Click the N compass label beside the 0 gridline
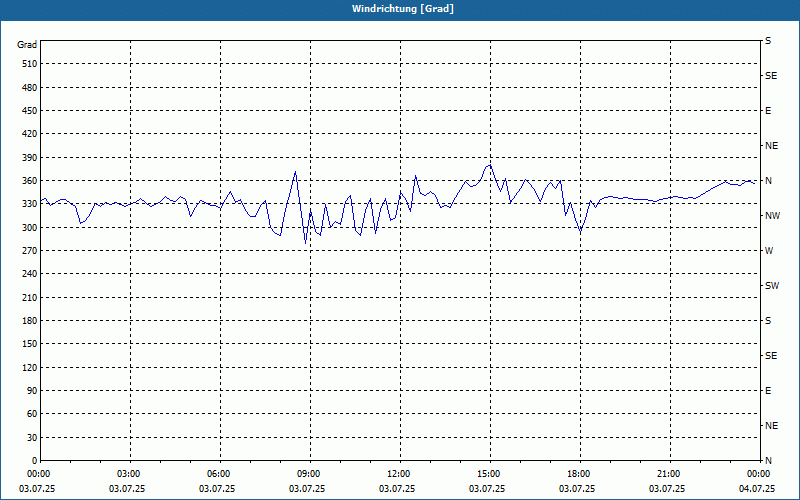800x500 pixels. tap(768, 461)
